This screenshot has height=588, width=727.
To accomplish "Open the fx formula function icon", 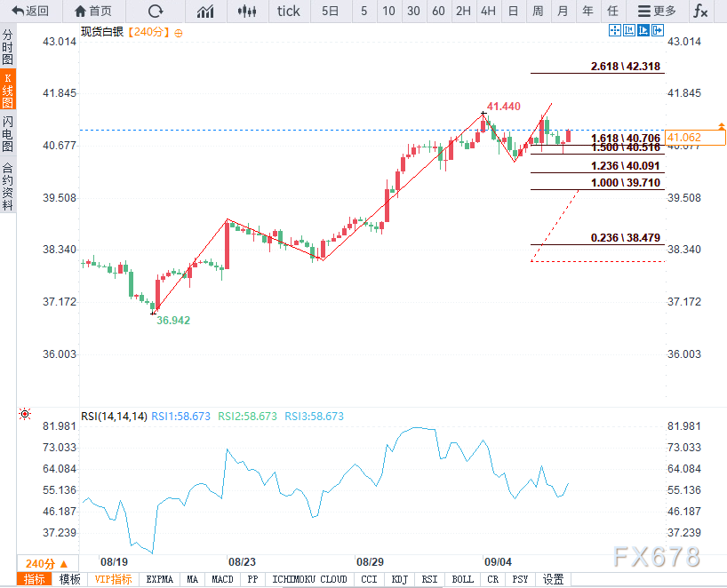I will (x=701, y=12).
